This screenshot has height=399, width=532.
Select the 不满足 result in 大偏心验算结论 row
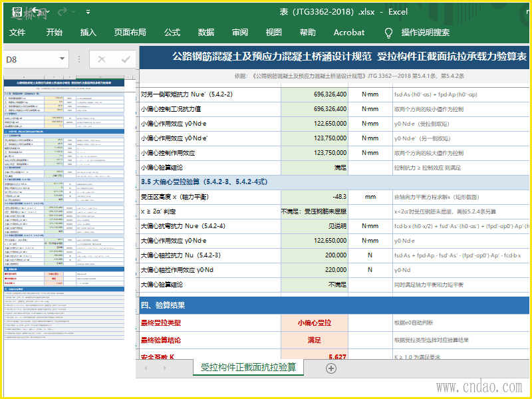click(315, 285)
